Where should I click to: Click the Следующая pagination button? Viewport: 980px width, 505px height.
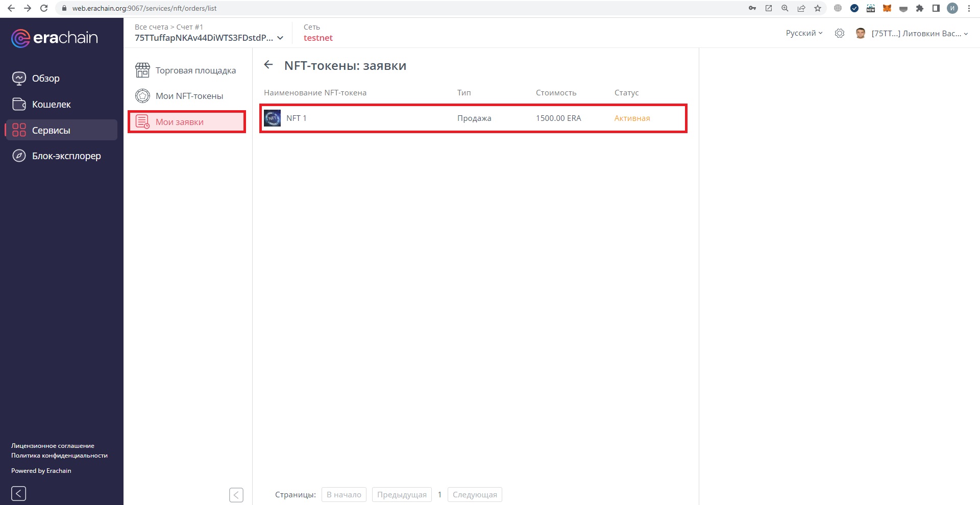474,494
